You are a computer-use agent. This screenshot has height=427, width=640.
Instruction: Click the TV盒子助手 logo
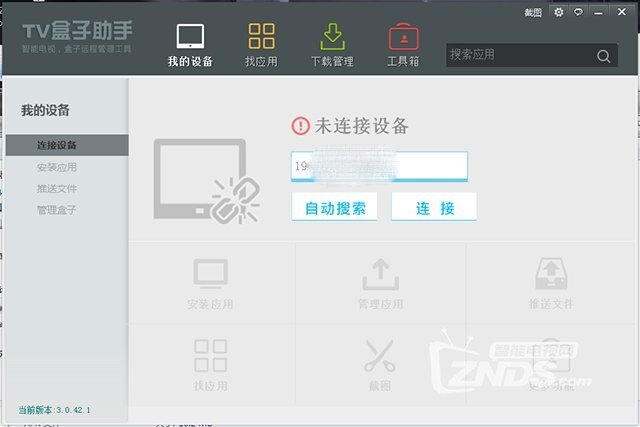click(77, 37)
